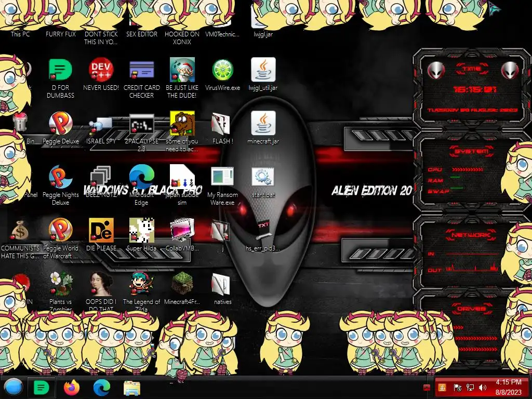Open the clock showing 4:15 PM
The width and height of the screenshot is (532, 399).
[x=508, y=388]
